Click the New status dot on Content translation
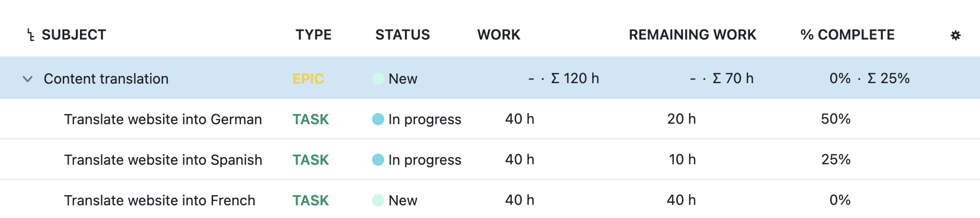 (378, 79)
